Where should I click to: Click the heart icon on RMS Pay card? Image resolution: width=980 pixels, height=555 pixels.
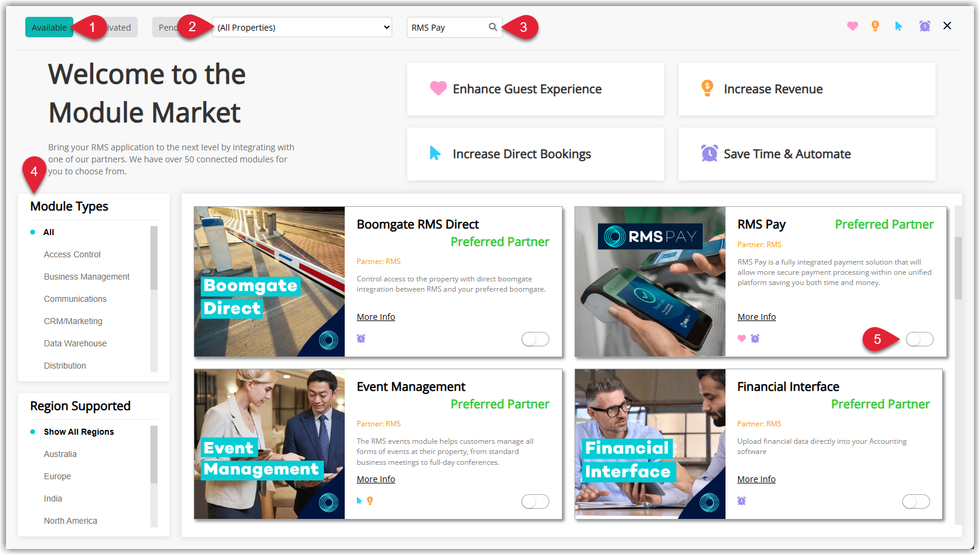[742, 339]
